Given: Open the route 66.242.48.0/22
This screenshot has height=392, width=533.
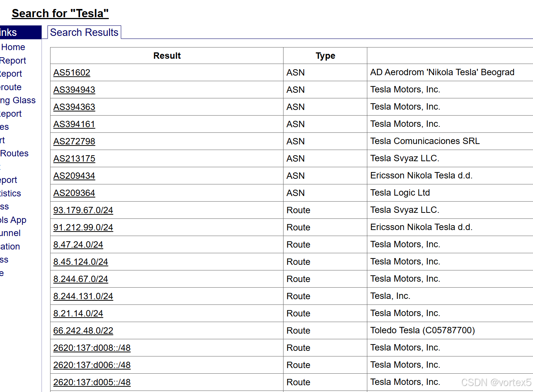Looking at the screenshot, I should (x=83, y=331).
